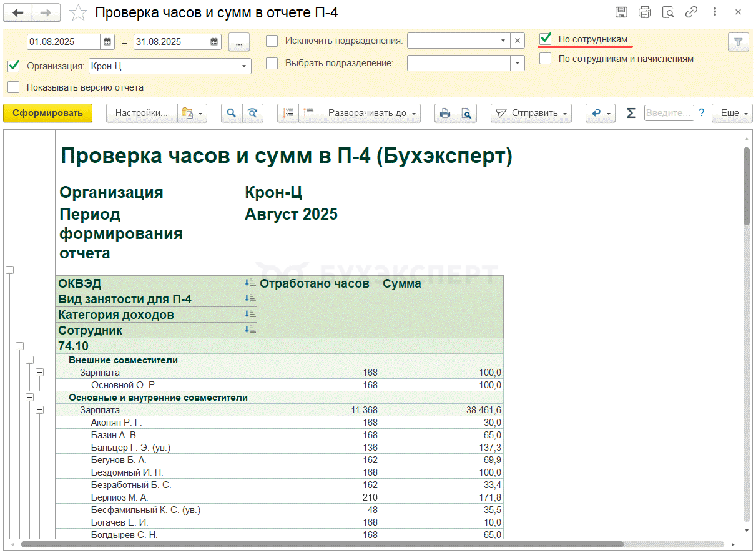Open the 'Отправить' menu
This screenshot has height=553, width=756.
pos(531,113)
